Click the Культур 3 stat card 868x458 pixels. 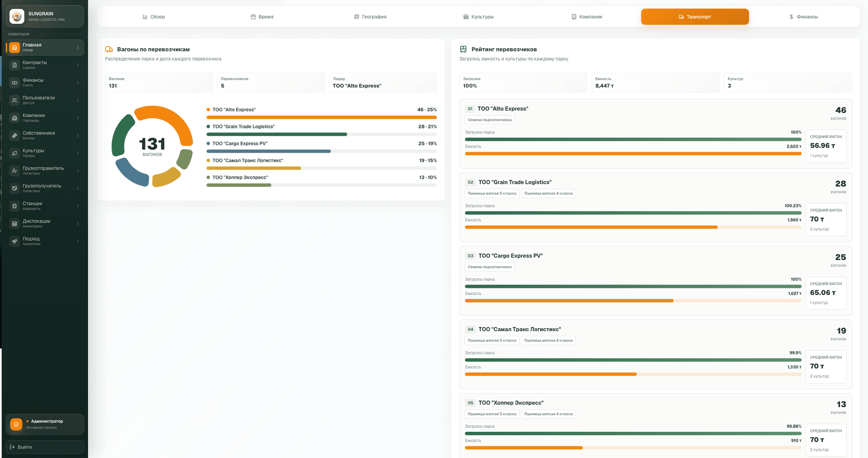pyautogui.click(x=788, y=82)
